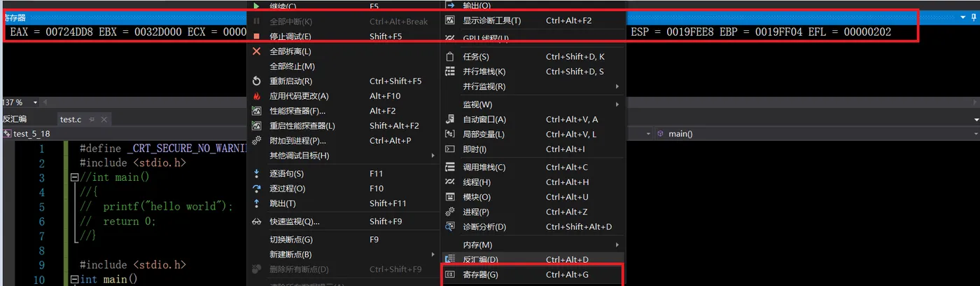Click the // return 0; comment line
Screen dimensions: 980x286
tap(118, 222)
